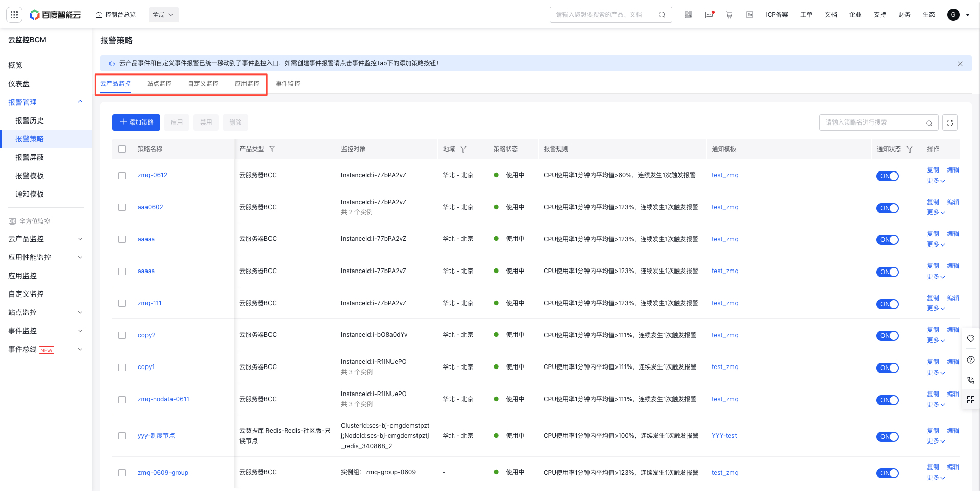Open 更多 menu for zmq-0612 row
Image resolution: width=980 pixels, height=491 pixels.
click(x=936, y=181)
